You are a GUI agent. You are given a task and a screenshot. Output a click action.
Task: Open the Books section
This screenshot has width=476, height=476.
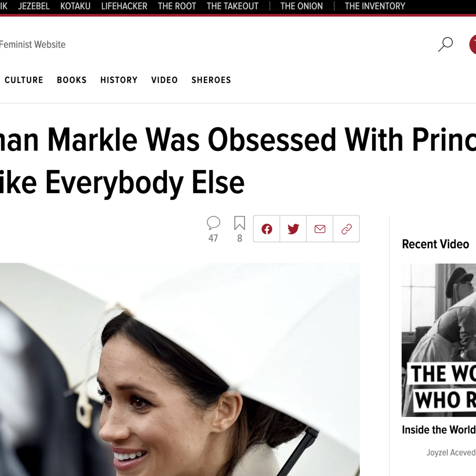point(72,80)
